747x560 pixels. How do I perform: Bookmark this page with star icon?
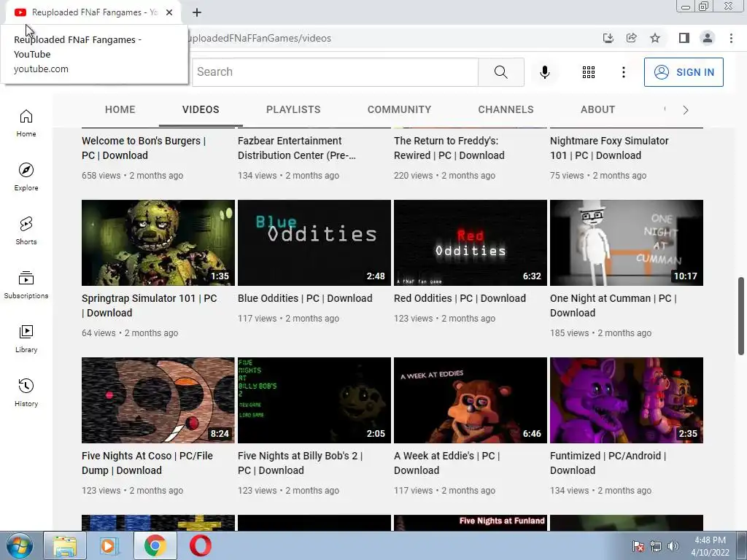[655, 38]
